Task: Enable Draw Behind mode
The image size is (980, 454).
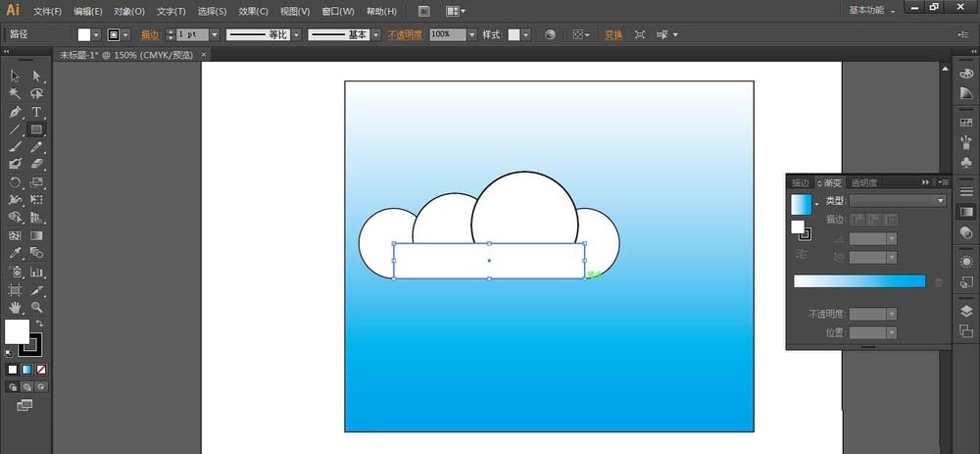Action: [x=26, y=387]
